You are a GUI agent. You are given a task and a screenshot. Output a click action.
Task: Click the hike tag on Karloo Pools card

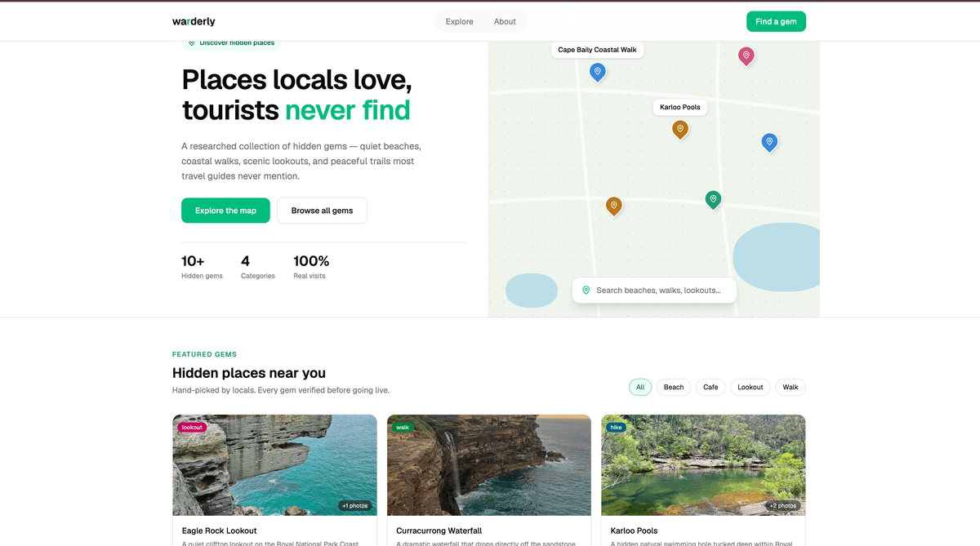pyautogui.click(x=616, y=427)
